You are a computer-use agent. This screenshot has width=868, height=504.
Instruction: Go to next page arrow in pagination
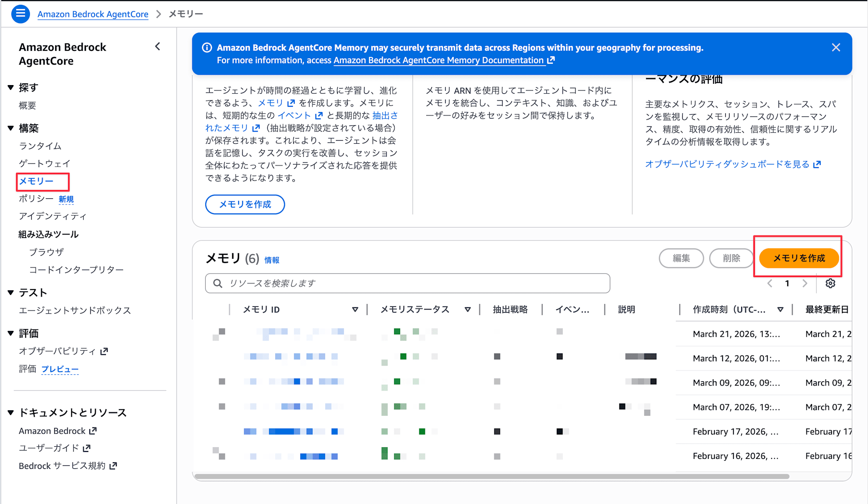coord(805,283)
